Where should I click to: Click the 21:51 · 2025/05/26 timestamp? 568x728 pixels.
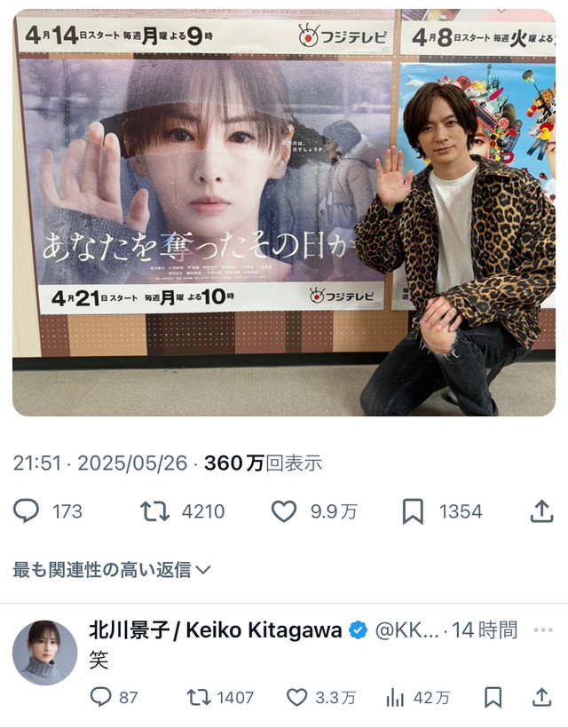click(99, 463)
